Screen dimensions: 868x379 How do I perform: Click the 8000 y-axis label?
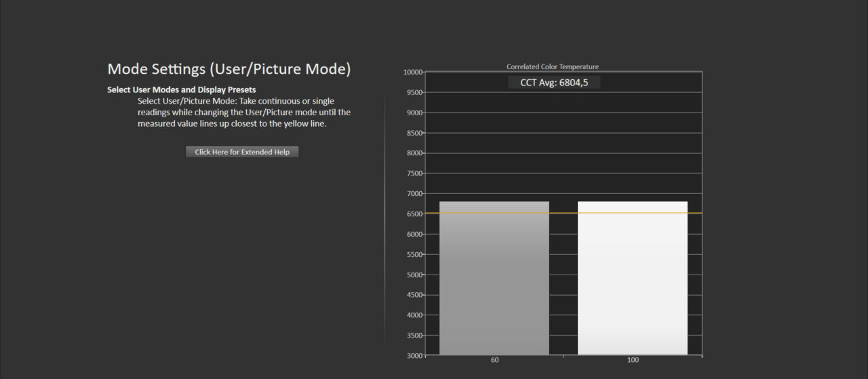[x=414, y=153]
